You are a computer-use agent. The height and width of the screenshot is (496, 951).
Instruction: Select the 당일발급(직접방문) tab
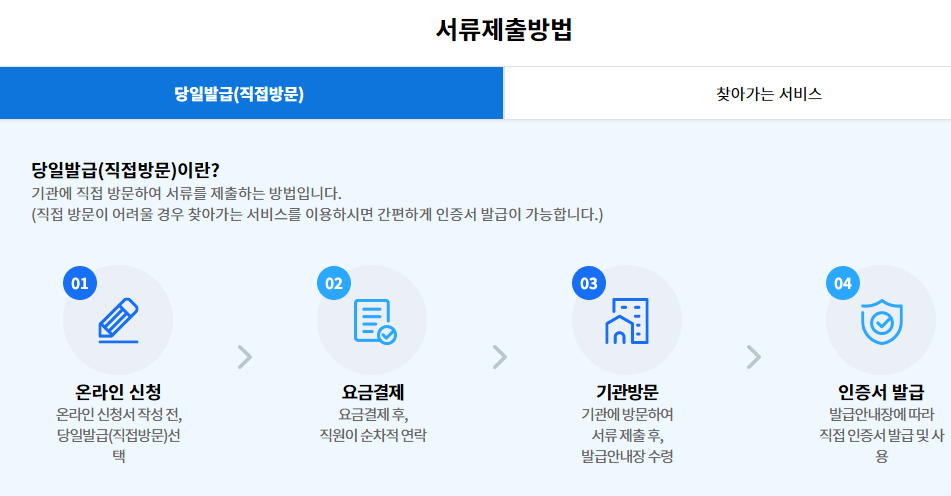[x=251, y=93]
